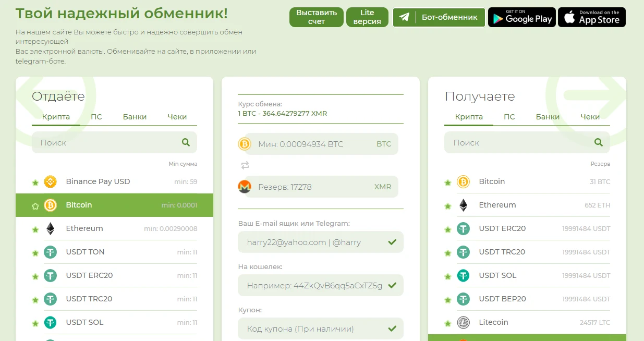Click the Bitcoin icon in the BTC amount field
The width and height of the screenshot is (644, 341).
[x=245, y=144]
